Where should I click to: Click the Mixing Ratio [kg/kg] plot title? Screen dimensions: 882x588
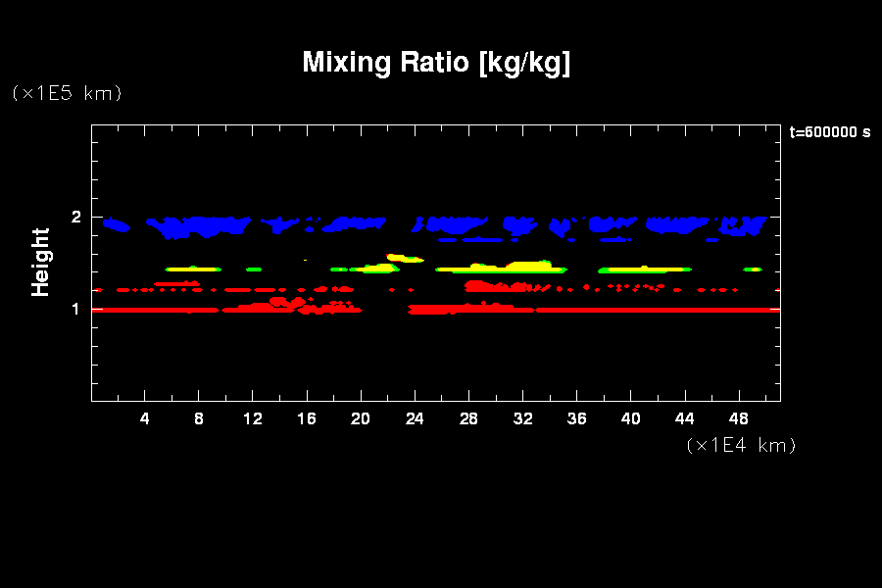(436, 63)
